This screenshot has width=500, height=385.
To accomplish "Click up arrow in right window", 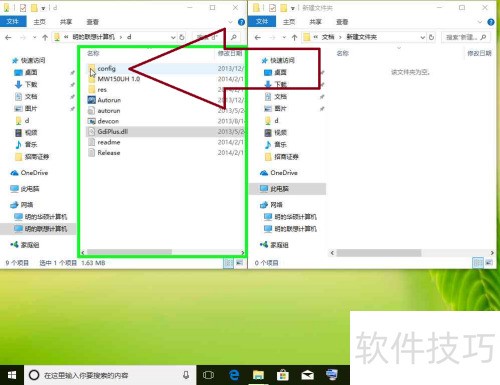I will tap(294, 37).
